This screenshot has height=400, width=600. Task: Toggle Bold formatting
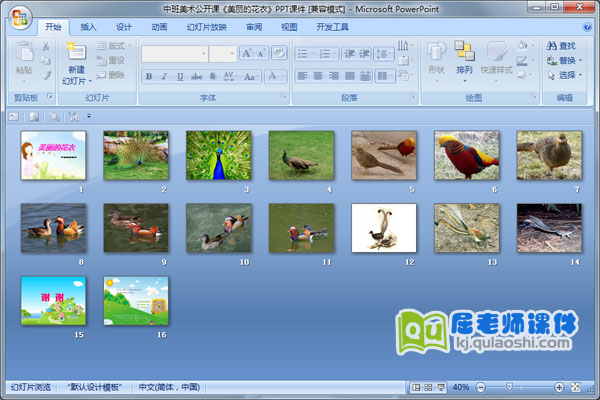(x=149, y=76)
